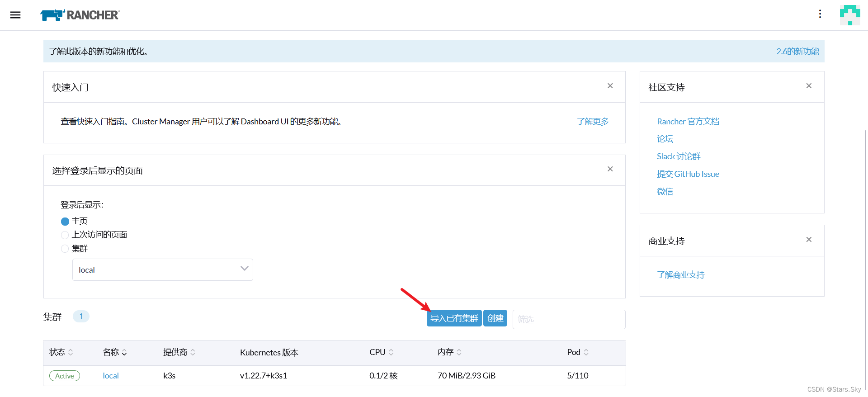868x397 pixels.
Task: Sort the table by 名称 column
Action: 115,352
